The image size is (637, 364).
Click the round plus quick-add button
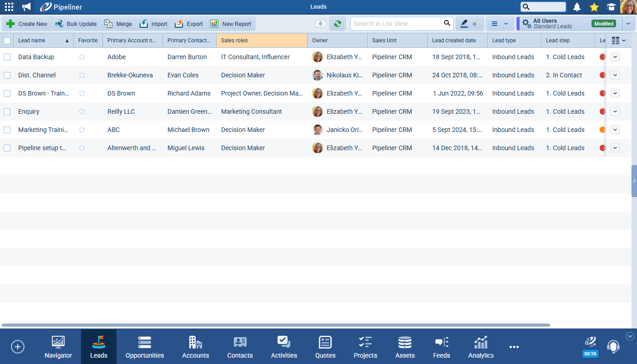tap(18, 347)
